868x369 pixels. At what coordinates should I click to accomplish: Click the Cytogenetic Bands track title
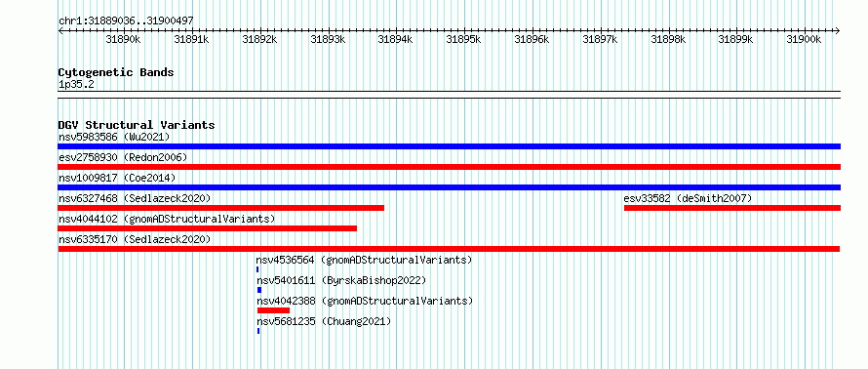click(x=116, y=72)
